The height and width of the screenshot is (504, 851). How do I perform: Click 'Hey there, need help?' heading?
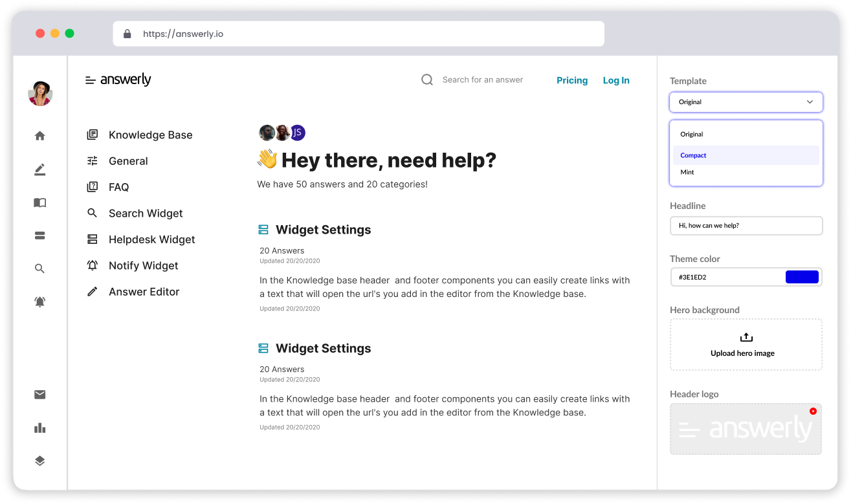(388, 160)
